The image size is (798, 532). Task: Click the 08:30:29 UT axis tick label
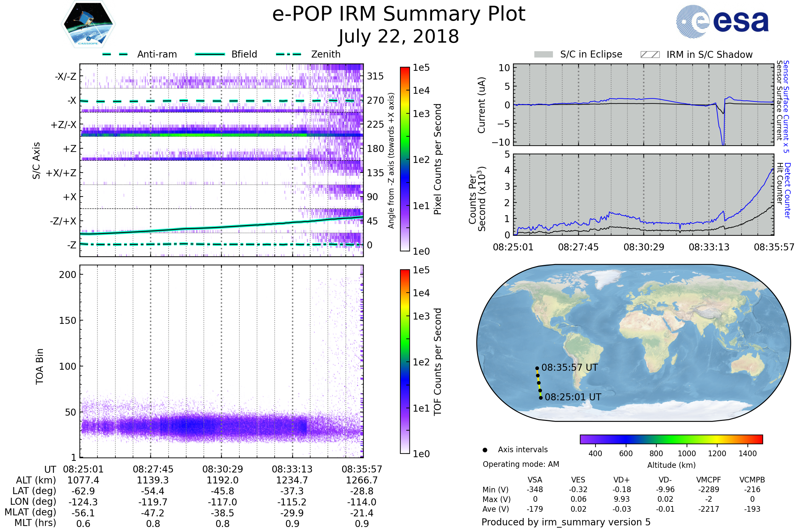pyautogui.click(x=222, y=469)
